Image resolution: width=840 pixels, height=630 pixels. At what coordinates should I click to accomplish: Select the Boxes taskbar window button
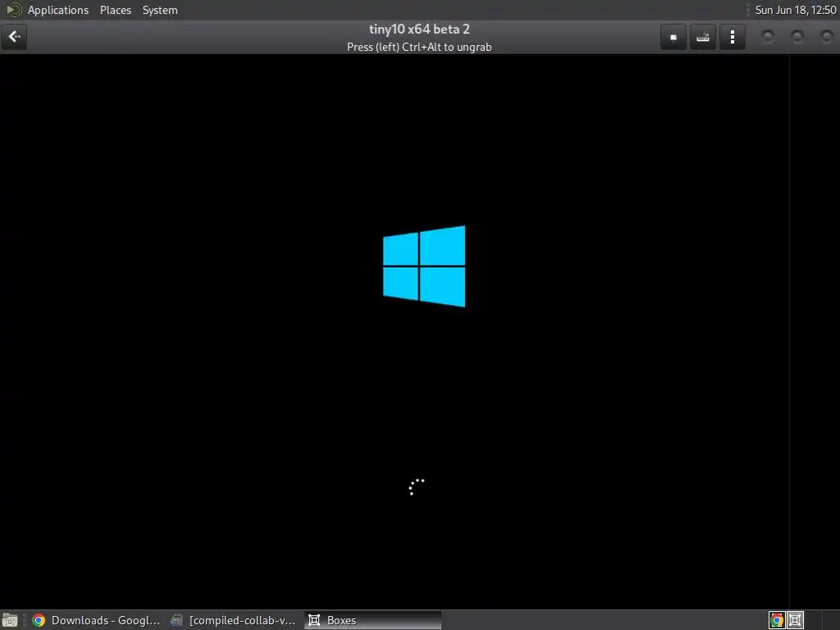[x=373, y=620]
